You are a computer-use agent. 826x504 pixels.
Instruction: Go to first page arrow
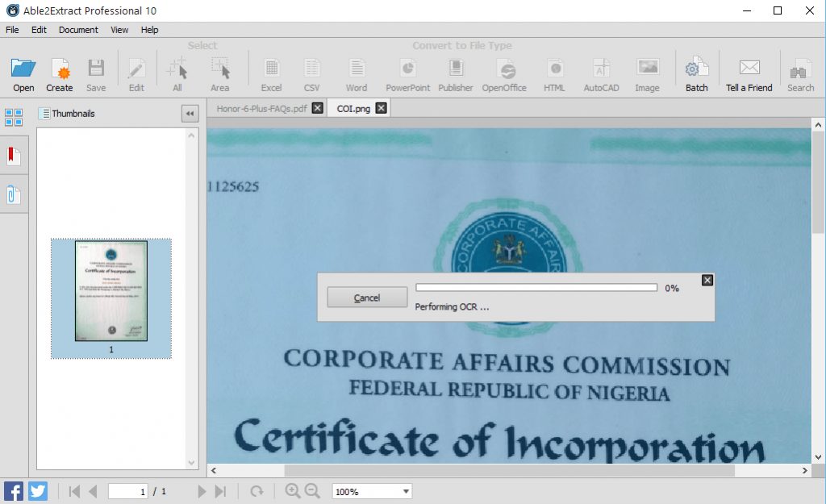click(x=74, y=491)
